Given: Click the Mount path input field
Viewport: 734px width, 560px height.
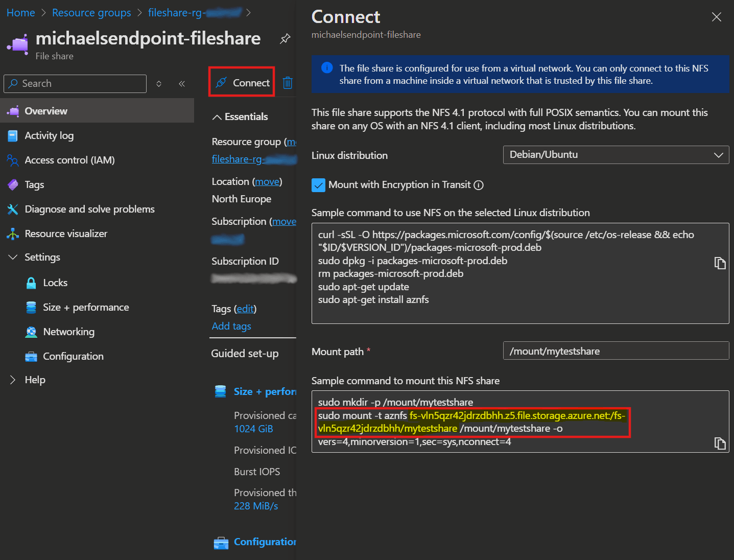Looking at the screenshot, I should 616,351.
